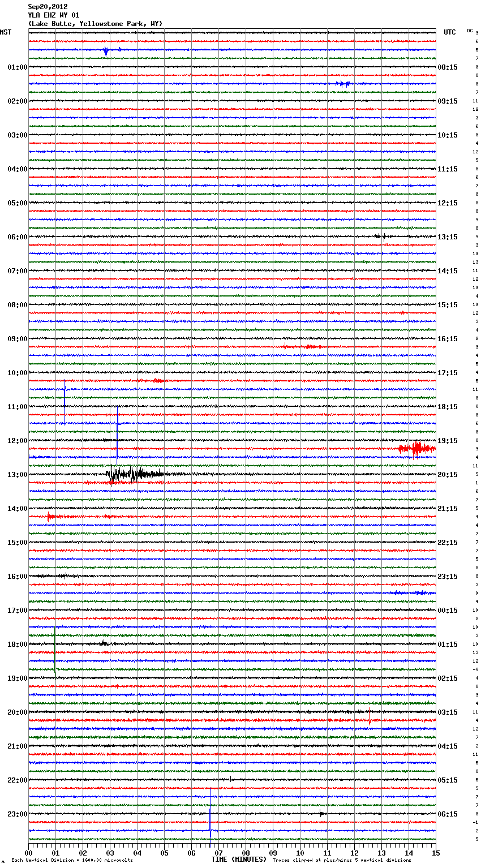Click the Lake Butte, Yellowstone Park location label
Viewport: 481px width, 868px height.
pyautogui.click(x=95, y=24)
